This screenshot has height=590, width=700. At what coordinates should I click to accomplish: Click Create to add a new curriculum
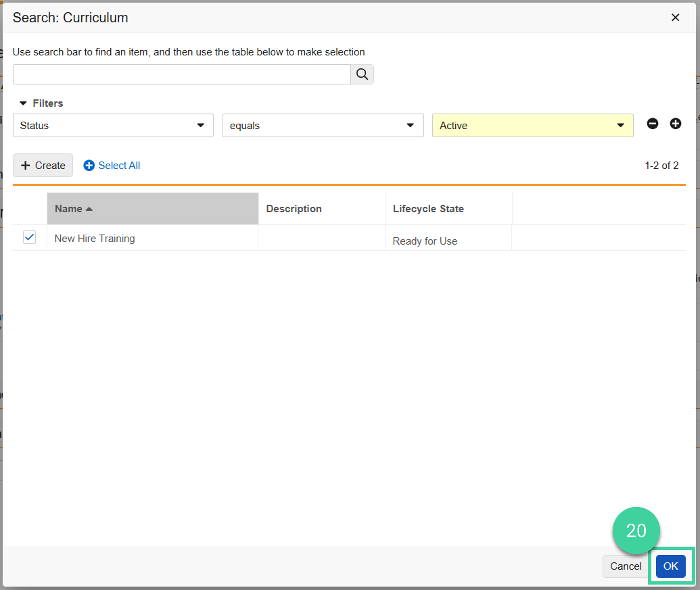coord(43,165)
